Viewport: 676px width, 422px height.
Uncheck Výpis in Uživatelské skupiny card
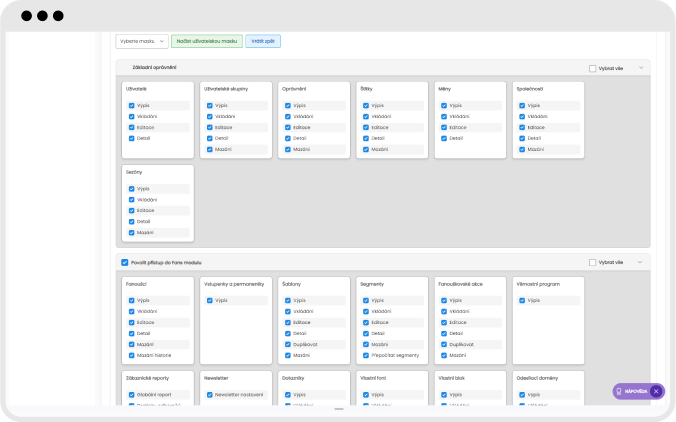210,106
